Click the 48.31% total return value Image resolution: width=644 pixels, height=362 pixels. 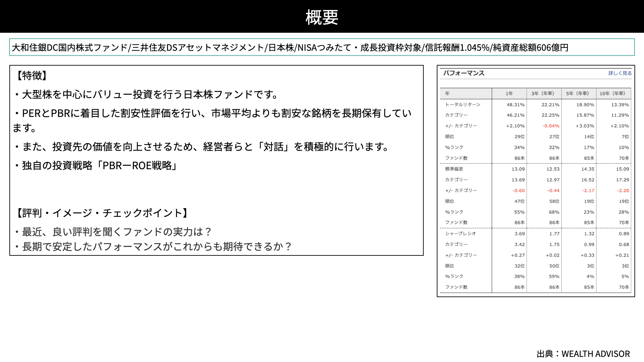click(x=516, y=105)
